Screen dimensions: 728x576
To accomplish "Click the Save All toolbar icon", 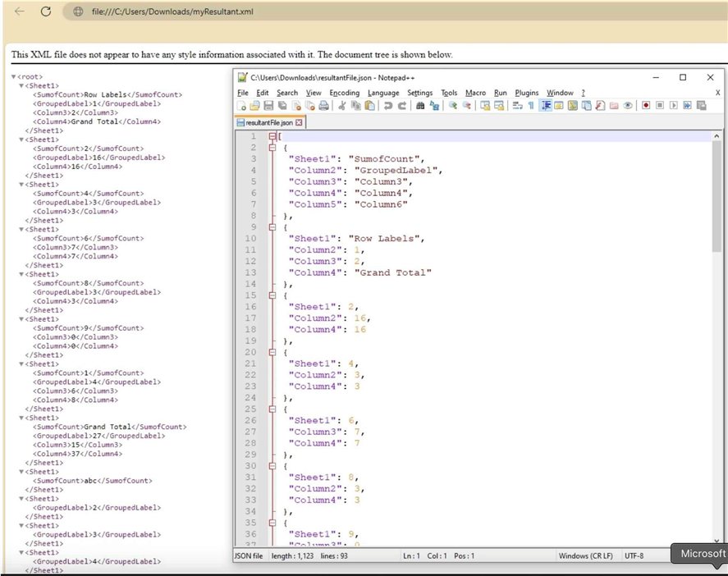I will pos(282,107).
